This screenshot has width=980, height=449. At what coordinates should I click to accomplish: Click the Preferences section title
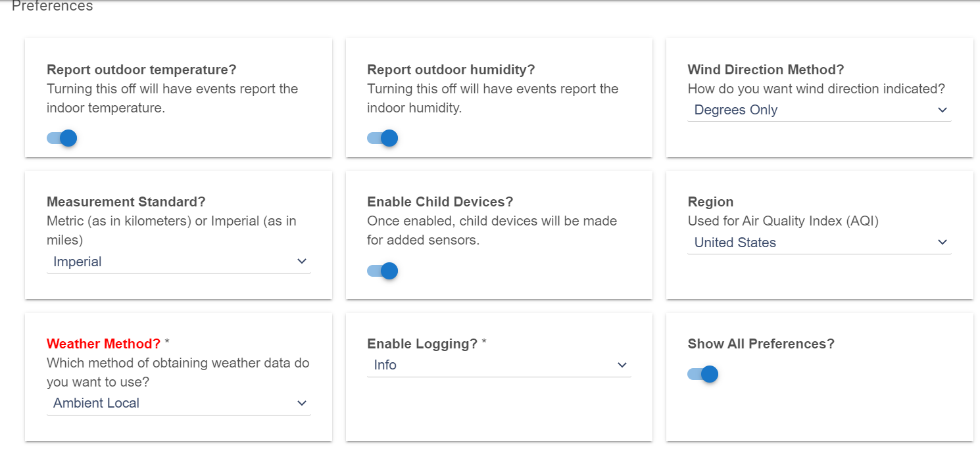coord(53,7)
